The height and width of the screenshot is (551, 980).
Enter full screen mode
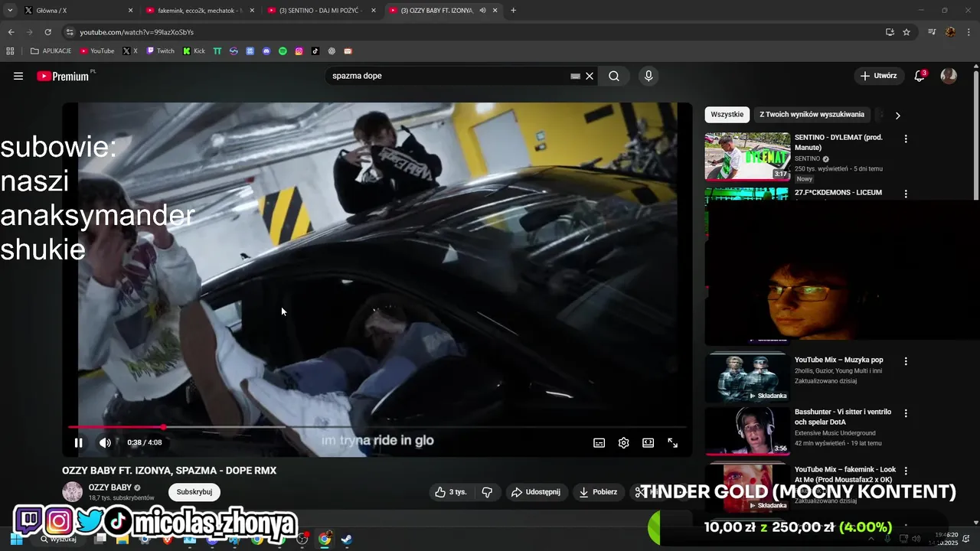[673, 442]
